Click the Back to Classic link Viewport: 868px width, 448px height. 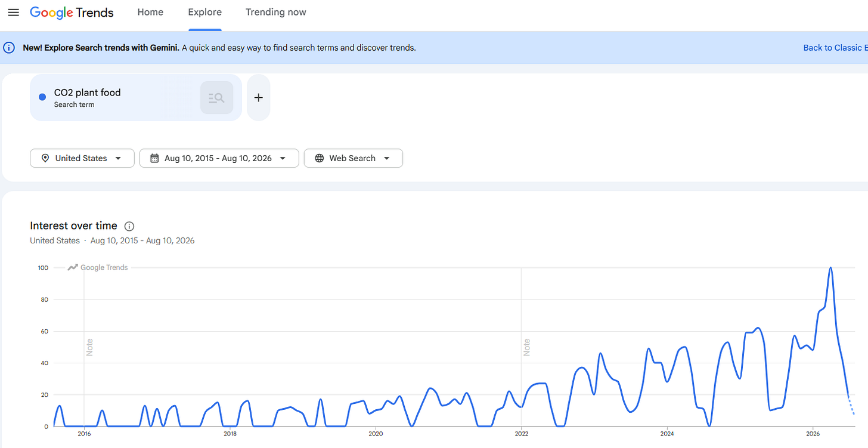835,48
